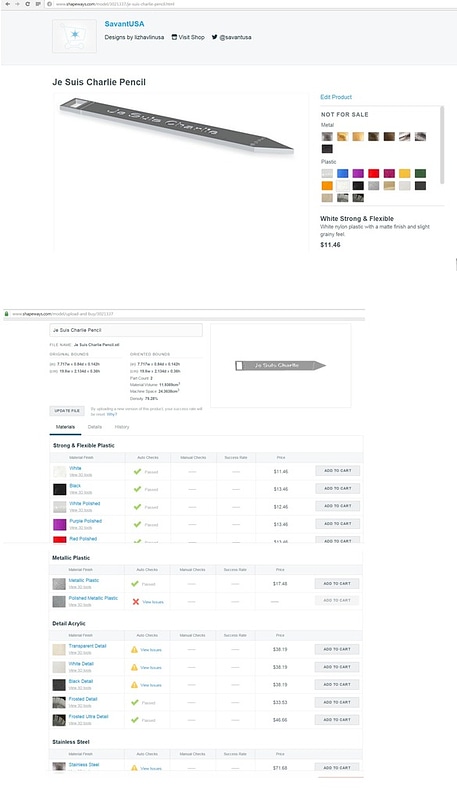Click the Black material swatch icon

pos(60,489)
